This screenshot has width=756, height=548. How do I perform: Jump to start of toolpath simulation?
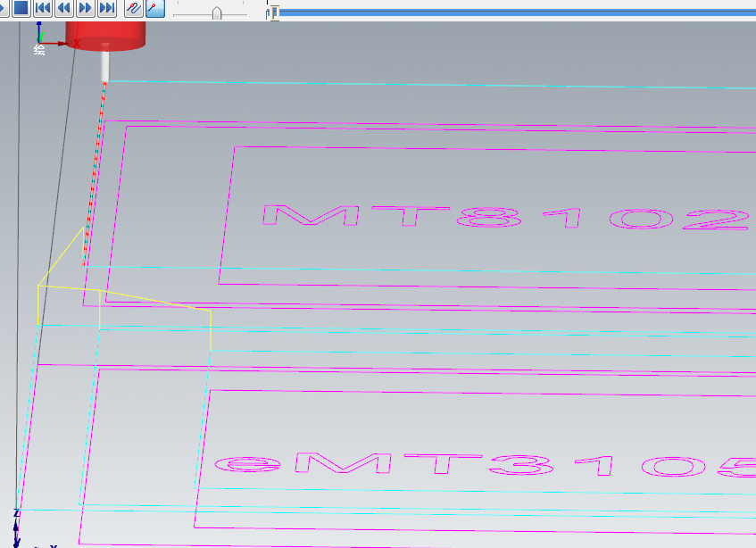point(43,8)
